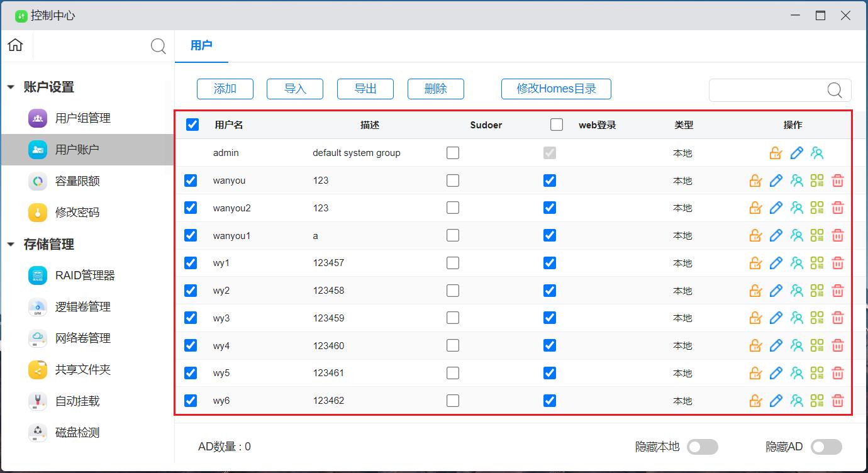Click teal user group icon for wy5
This screenshot has height=473, width=868.
797,373
